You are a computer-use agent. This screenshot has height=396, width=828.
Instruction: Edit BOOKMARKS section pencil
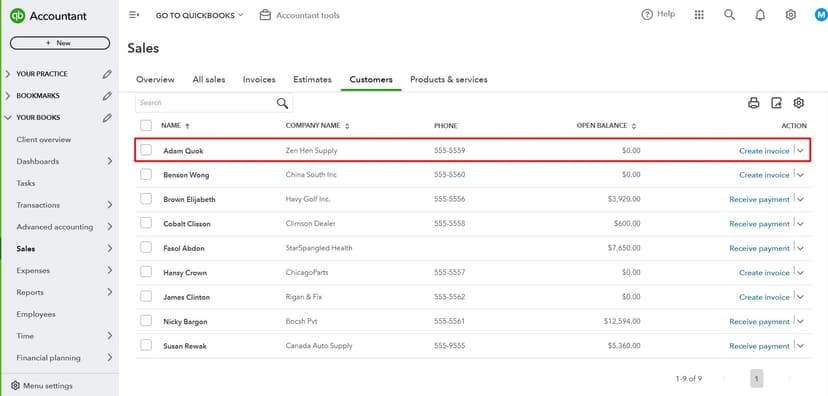point(107,96)
